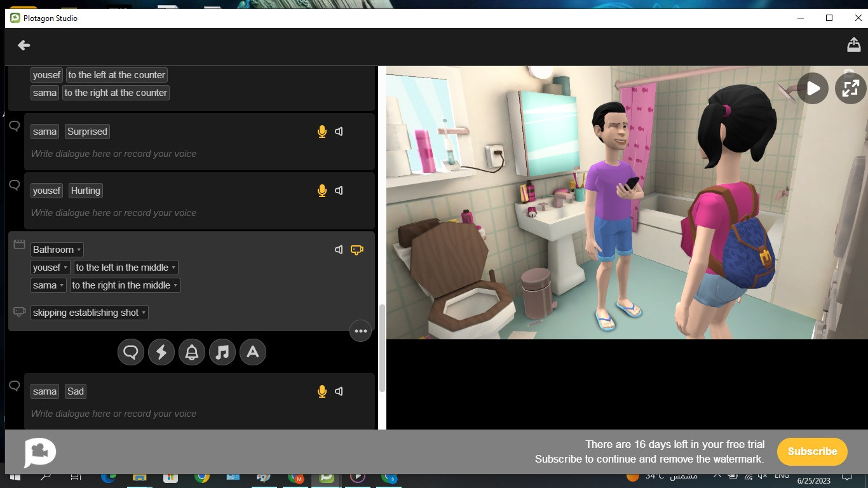Image resolution: width=868 pixels, height=488 pixels.
Task: Click yousef tag beside 'at the counter'
Action: tap(46, 75)
